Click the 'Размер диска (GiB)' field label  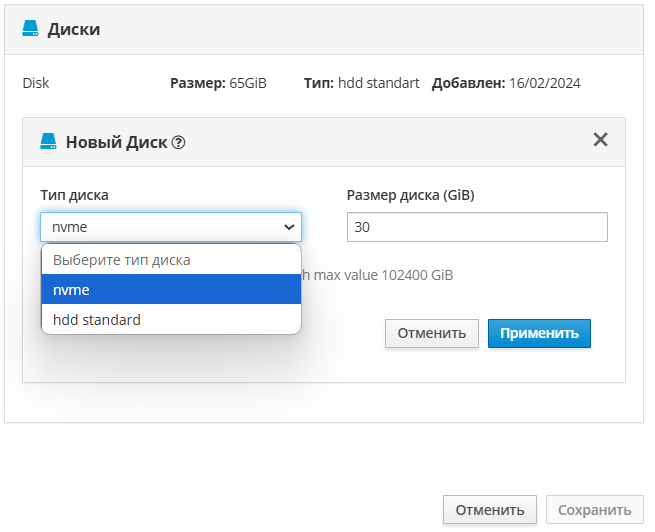[410, 195]
